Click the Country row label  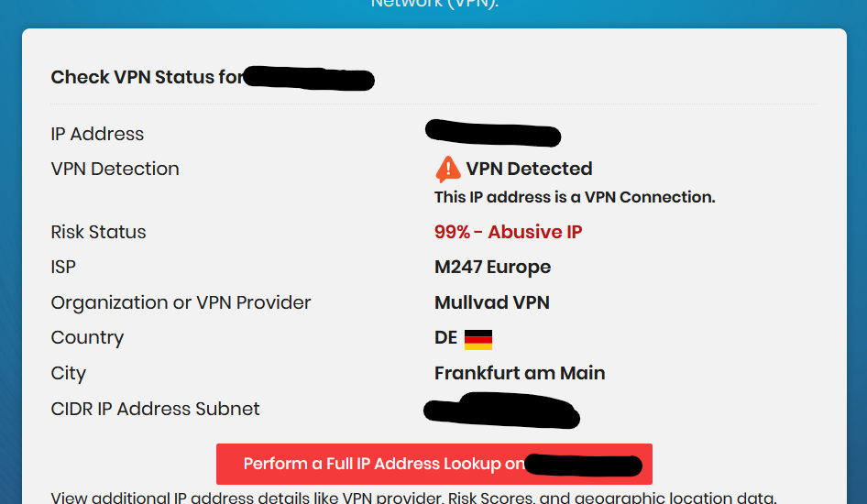pos(87,337)
